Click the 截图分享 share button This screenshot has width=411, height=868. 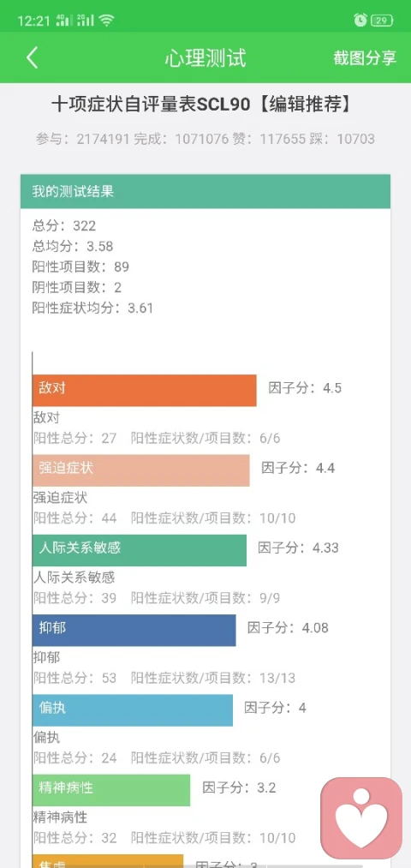click(365, 58)
